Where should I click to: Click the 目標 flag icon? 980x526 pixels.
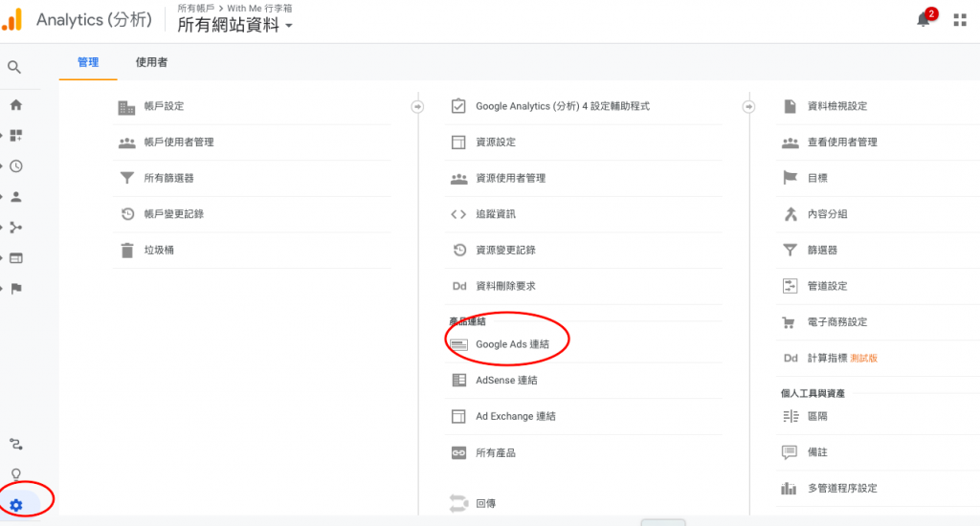(790, 178)
